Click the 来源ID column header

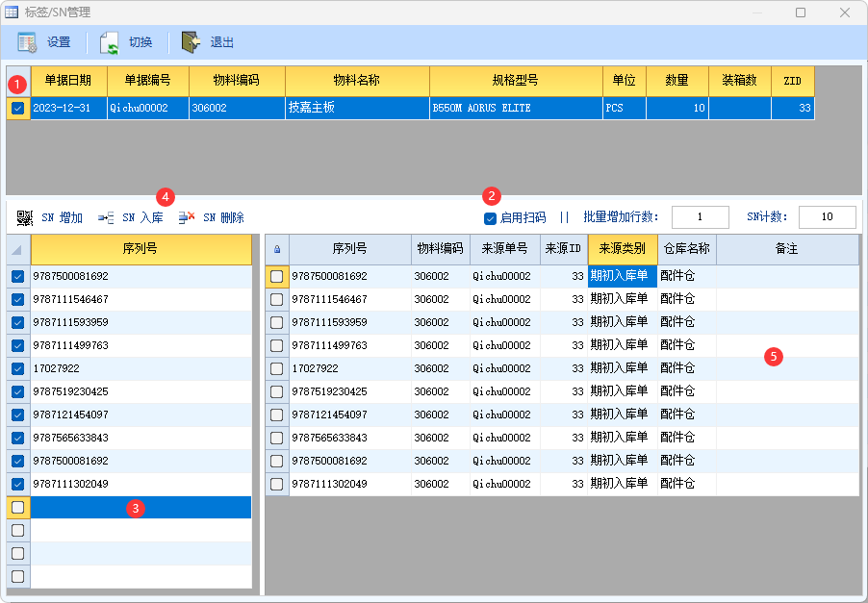point(564,249)
